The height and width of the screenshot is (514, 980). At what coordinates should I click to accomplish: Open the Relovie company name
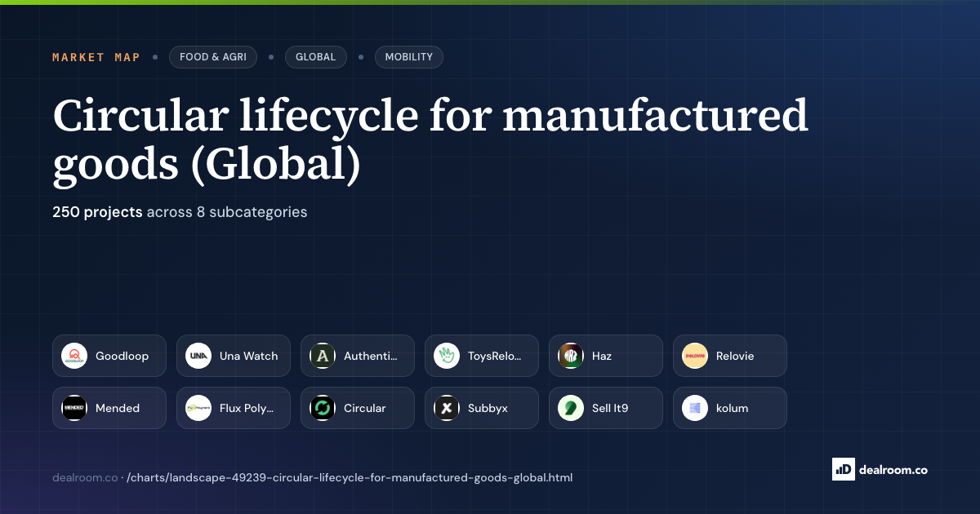[735, 356]
